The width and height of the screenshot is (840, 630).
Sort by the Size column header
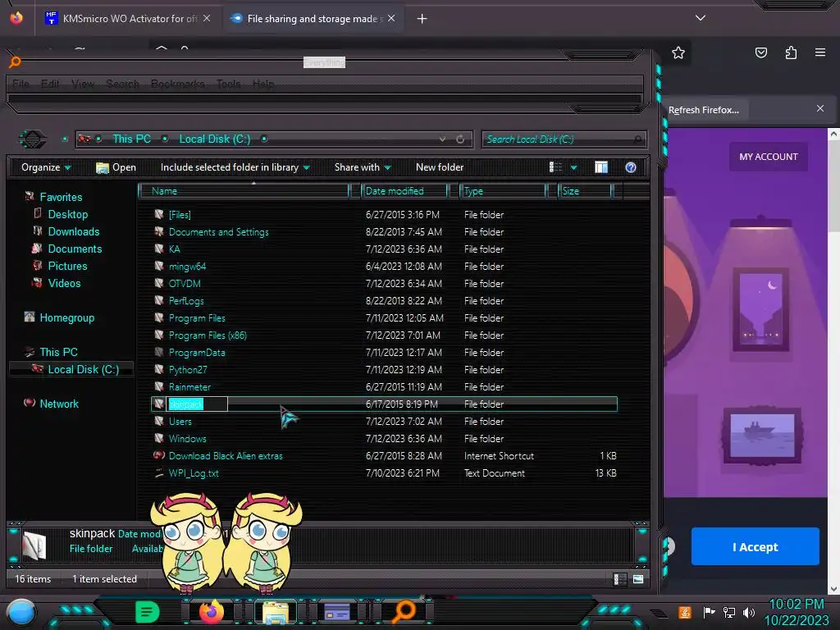[x=584, y=190]
